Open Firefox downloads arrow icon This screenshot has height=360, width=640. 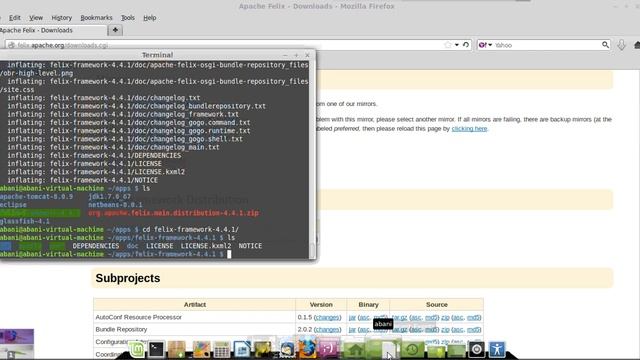pyautogui.click(x=621, y=45)
